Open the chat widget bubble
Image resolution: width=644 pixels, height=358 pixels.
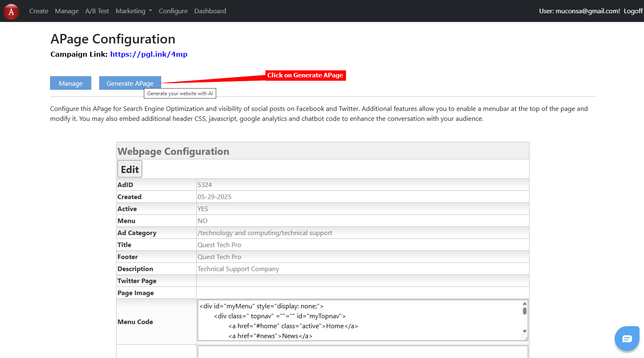pos(627,339)
